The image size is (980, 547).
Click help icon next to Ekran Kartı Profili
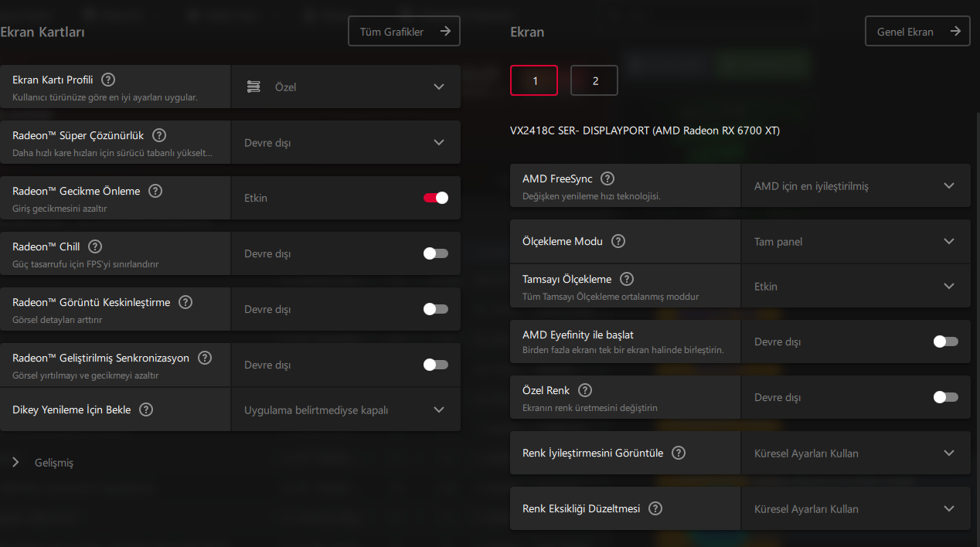[x=108, y=80]
